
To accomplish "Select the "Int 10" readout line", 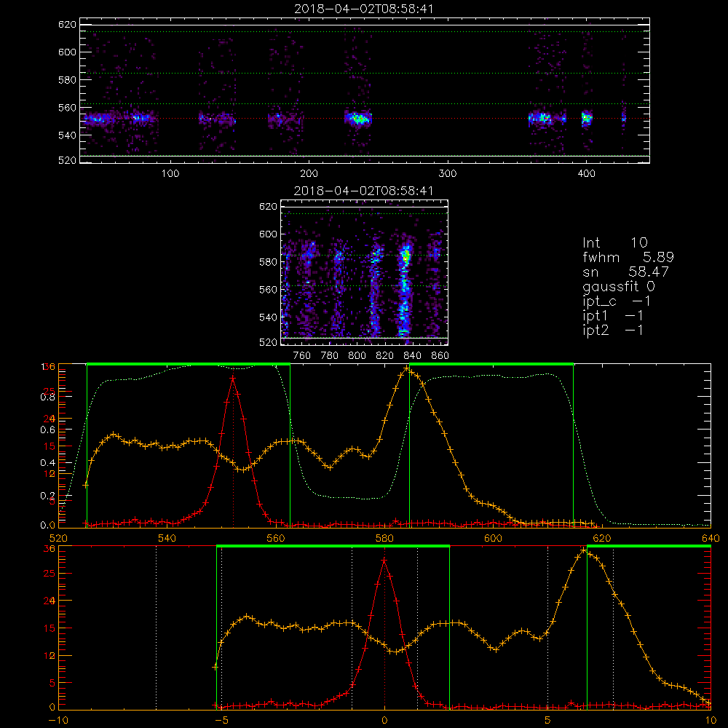I will 614,243.
